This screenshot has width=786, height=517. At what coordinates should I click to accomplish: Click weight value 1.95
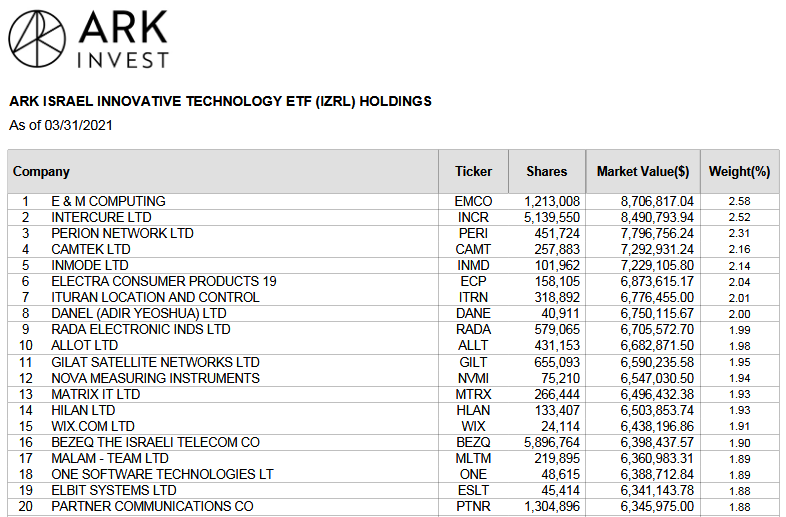[739, 362]
